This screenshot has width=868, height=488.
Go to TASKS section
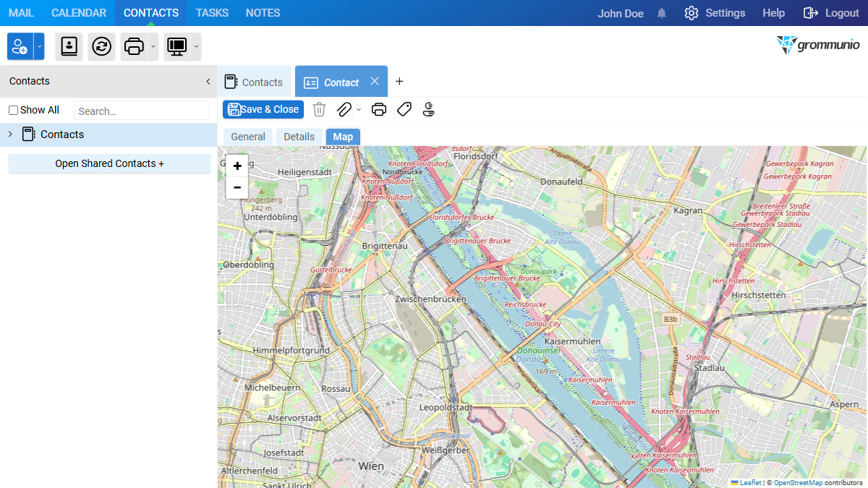212,13
